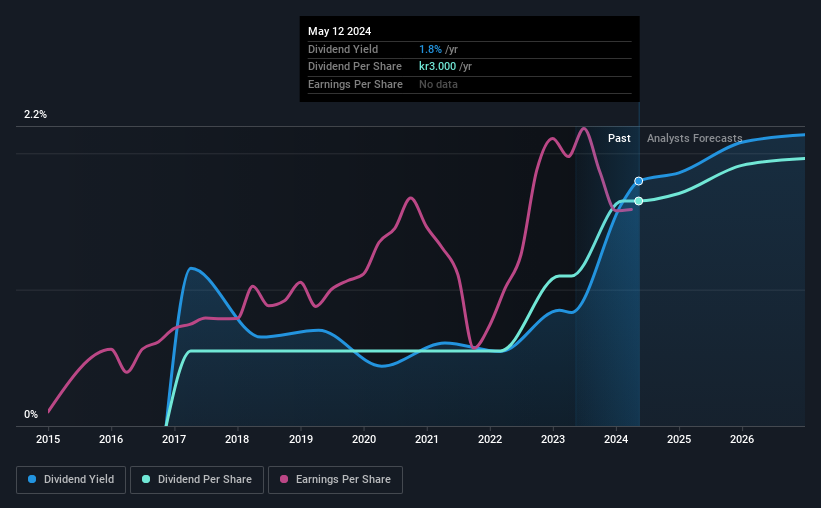
Task: Toggle the Dividend Yield legend button
Action: (71, 480)
